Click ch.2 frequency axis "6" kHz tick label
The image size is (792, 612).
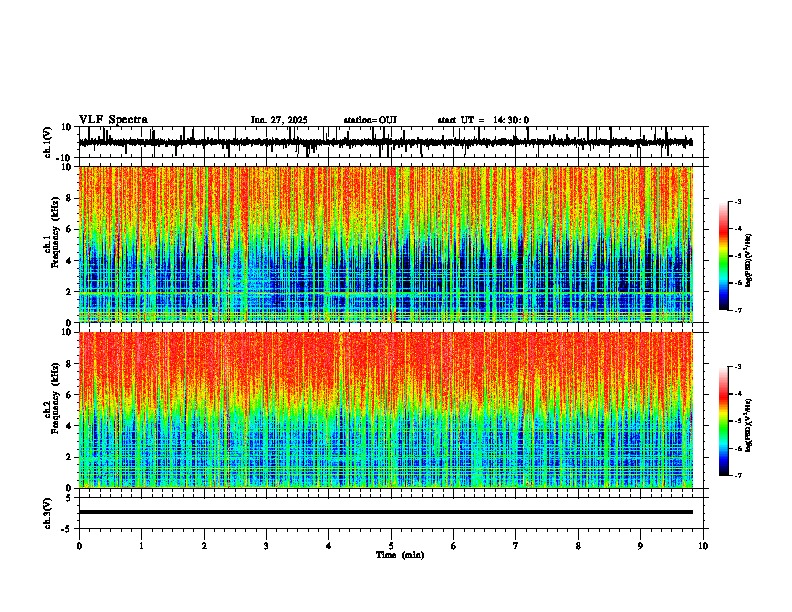pos(70,395)
